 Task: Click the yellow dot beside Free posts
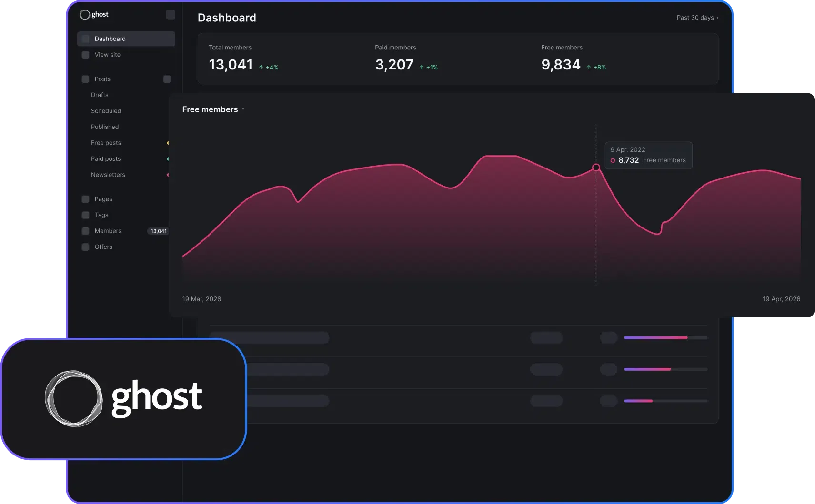(x=168, y=143)
